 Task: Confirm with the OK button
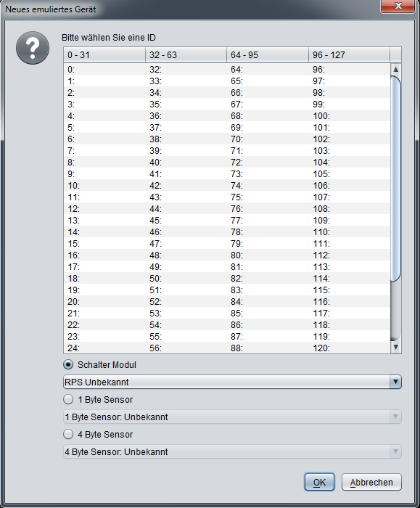319,482
